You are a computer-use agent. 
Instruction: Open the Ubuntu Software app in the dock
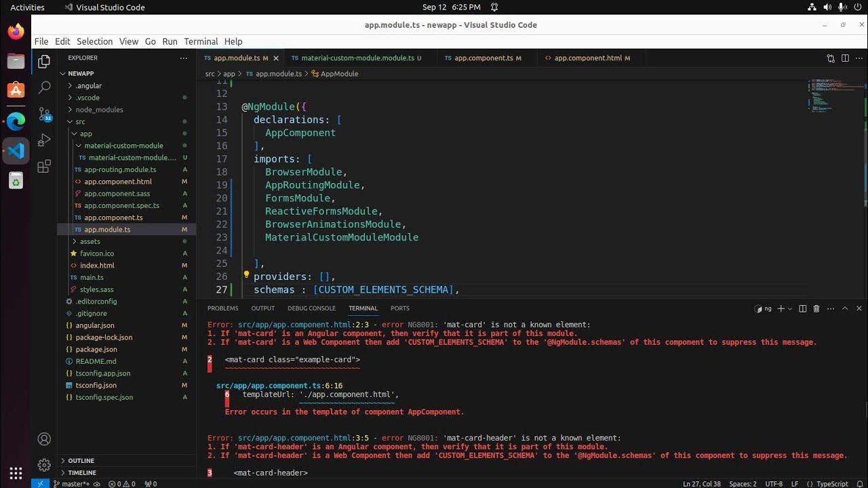pyautogui.click(x=16, y=90)
